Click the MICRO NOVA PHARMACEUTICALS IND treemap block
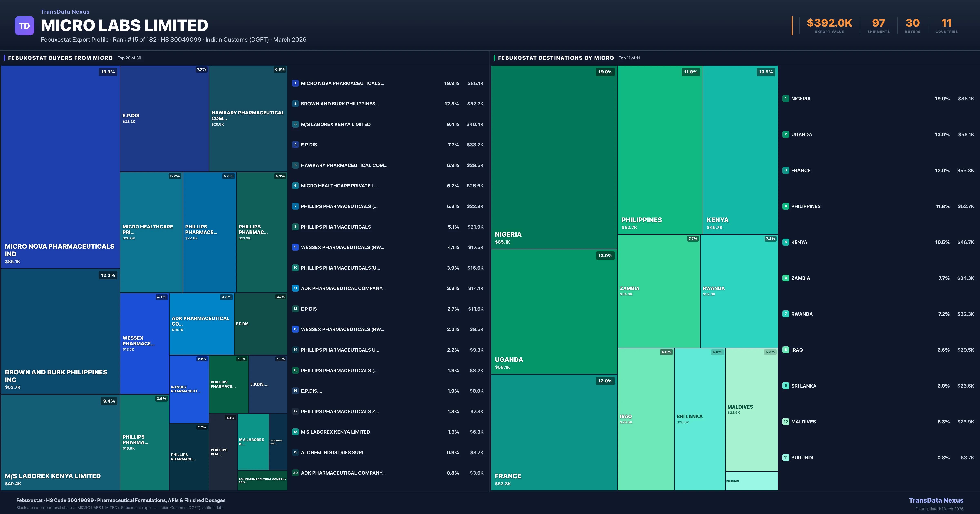 pyautogui.click(x=60, y=167)
